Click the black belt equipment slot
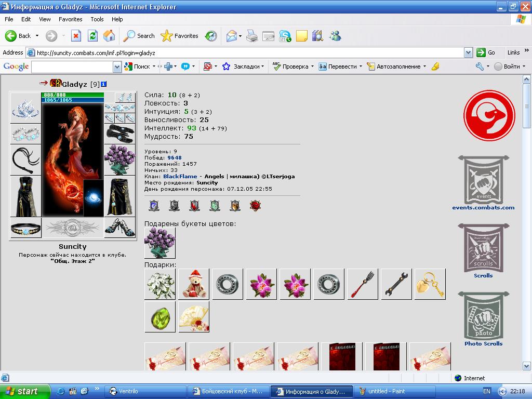 pyautogui.click(x=25, y=228)
